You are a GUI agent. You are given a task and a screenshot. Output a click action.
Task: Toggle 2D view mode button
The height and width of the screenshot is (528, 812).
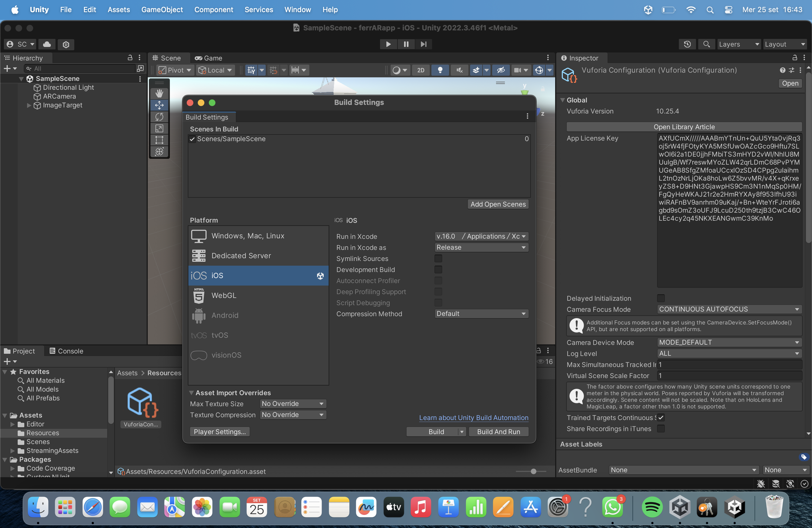421,70
